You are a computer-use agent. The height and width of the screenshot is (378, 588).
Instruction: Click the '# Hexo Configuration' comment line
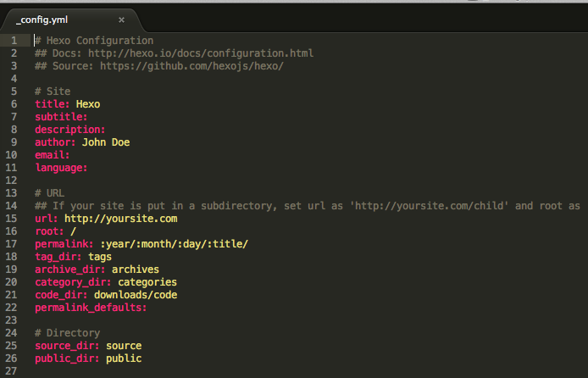coord(94,41)
